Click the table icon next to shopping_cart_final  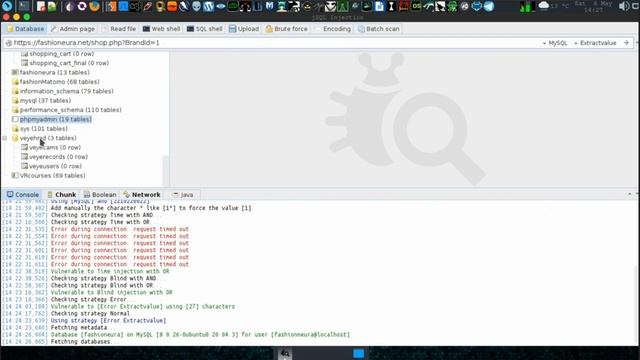24,63
